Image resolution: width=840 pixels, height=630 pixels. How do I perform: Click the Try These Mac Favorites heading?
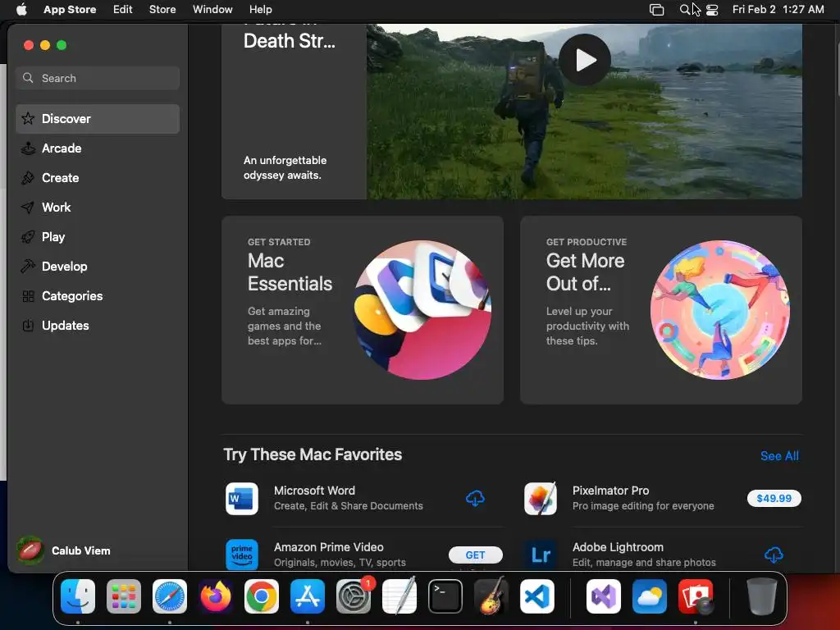pos(313,454)
